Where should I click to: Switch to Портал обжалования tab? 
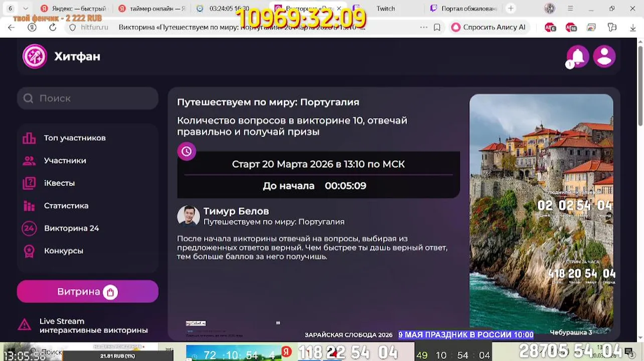click(x=464, y=9)
